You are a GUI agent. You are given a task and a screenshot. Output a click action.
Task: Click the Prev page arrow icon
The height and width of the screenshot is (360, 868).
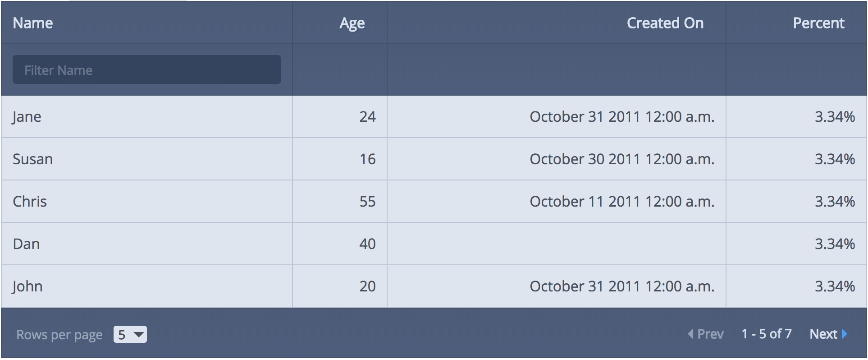point(690,334)
